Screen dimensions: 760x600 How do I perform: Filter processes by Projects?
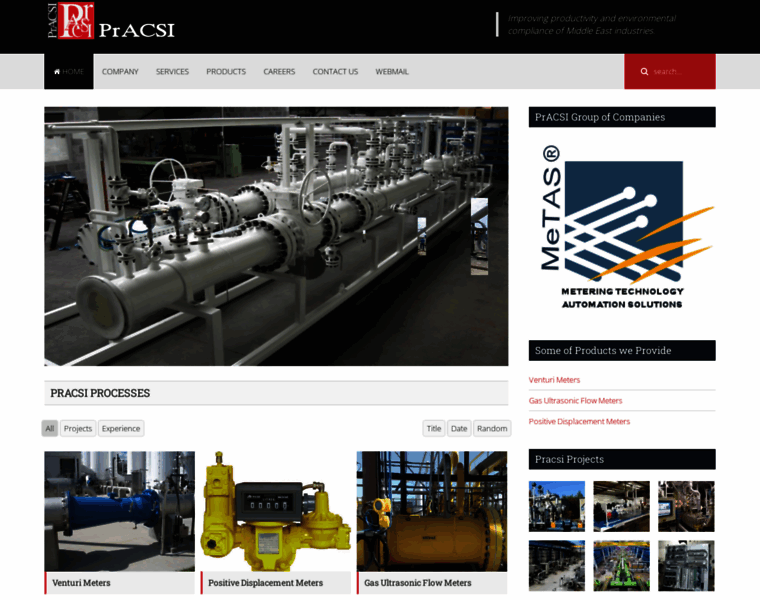[x=78, y=428]
